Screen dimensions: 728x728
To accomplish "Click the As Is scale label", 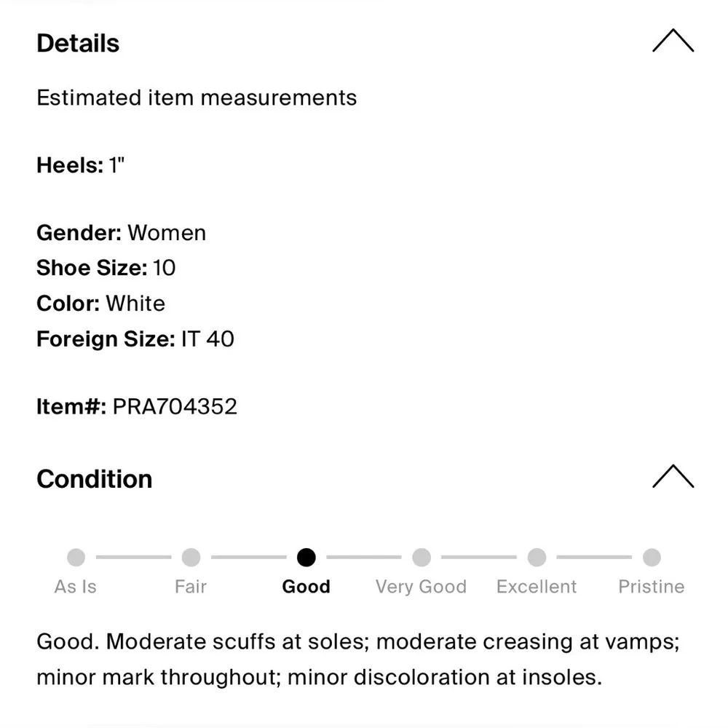I will pos(76,587).
